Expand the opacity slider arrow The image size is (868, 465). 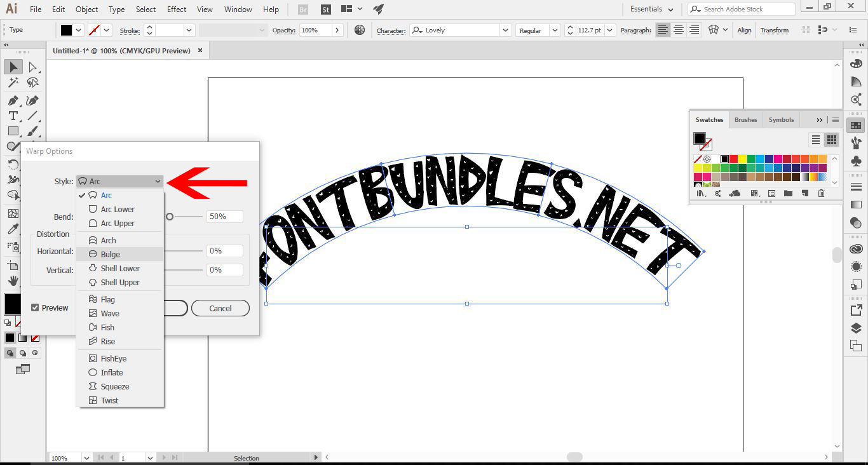(x=337, y=30)
